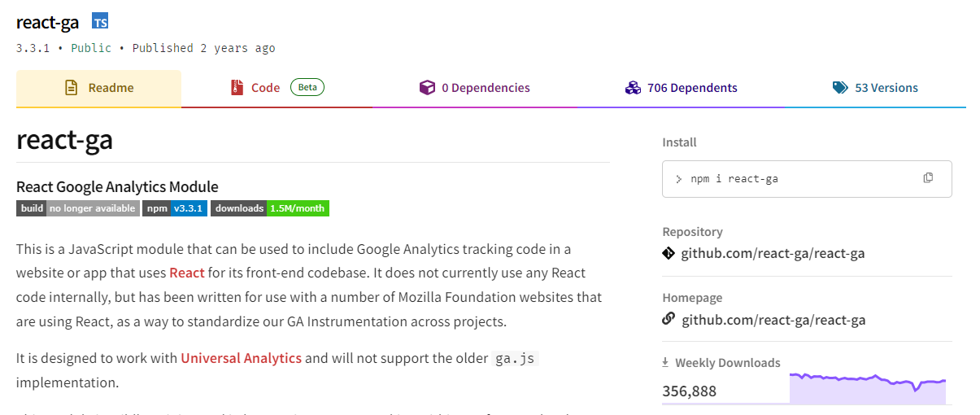
Task: Click the 356,888 weekly downloads count
Action: [x=690, y=391]
